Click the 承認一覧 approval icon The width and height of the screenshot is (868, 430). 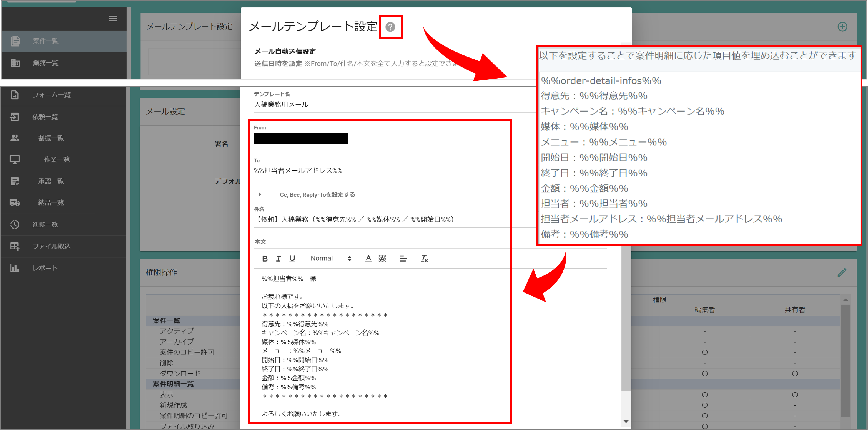point(14,181)
